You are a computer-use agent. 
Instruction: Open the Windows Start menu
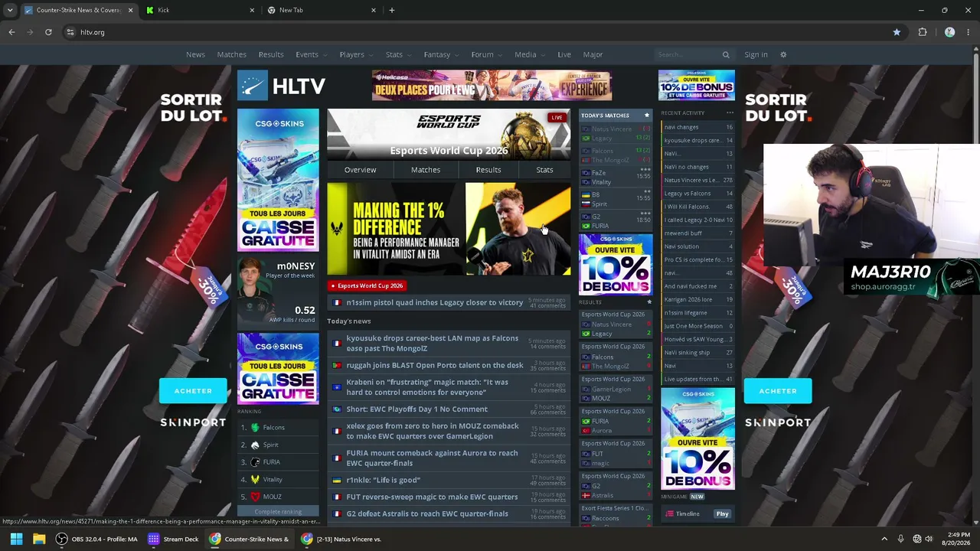(16, 539)
